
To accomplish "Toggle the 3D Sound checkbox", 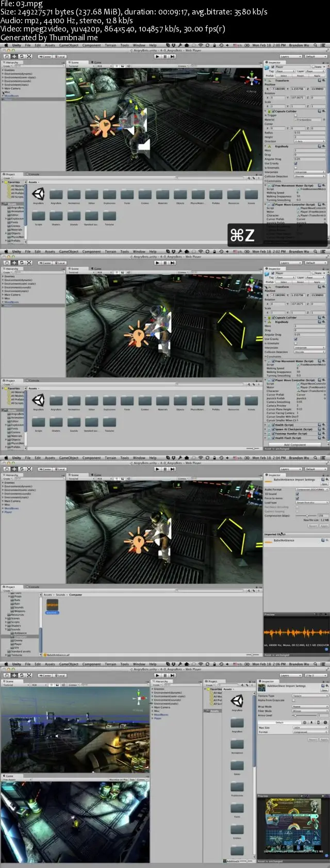I will pyautogui.click(x=297, y=494).
